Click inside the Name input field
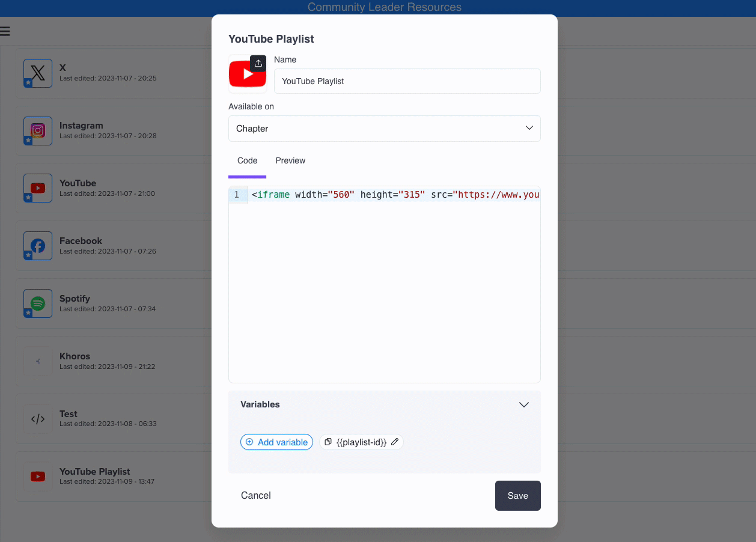Viewport: 756px width, 542px height. point(407,81)
